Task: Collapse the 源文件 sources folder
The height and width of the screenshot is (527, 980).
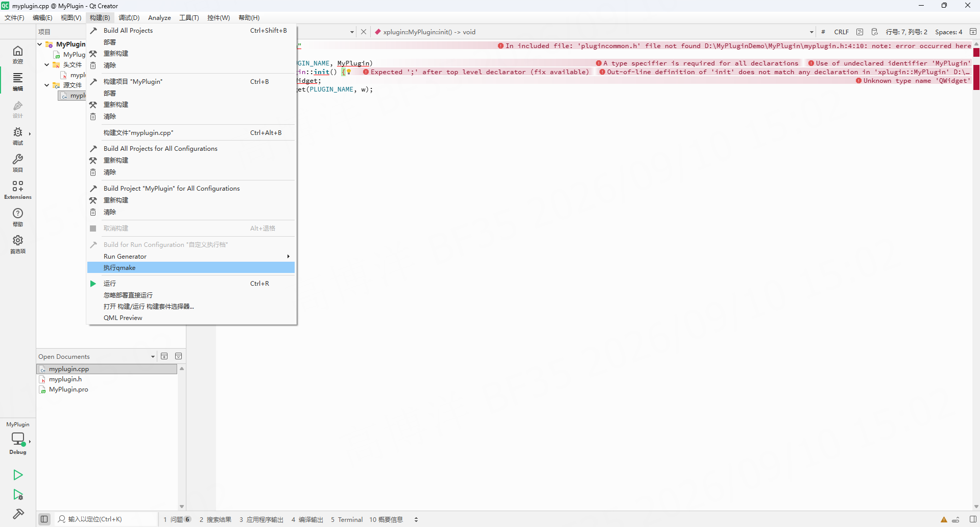Action: [47, 85]
